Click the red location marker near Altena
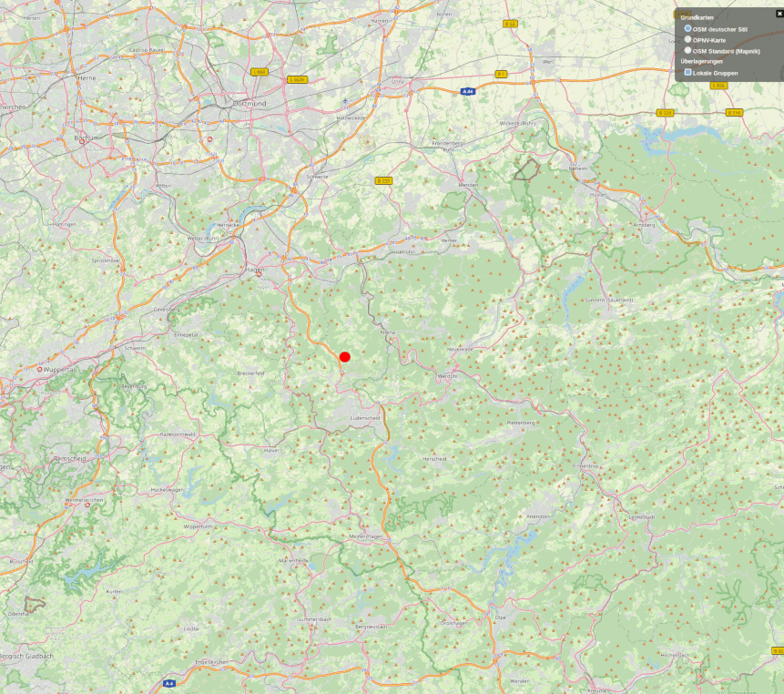Viewport: 784px width, 694px height. (x=344, y=357)
